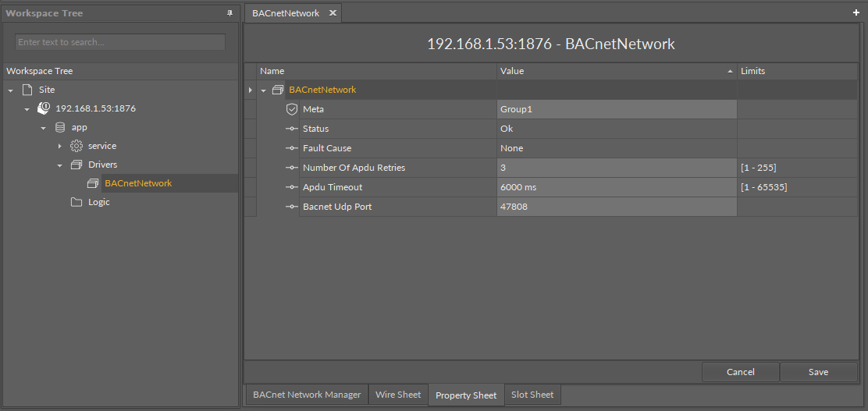
Task: Click the pin icon on Workspace Tree panel
Action: [229, 13]
